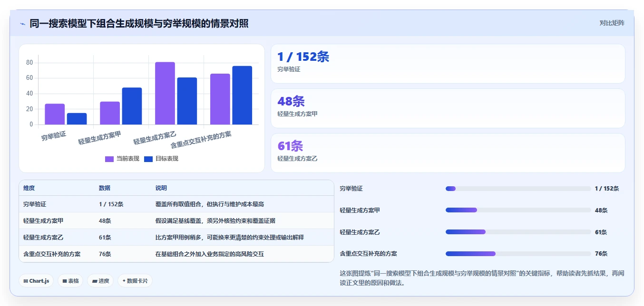Screen dimensions: 644x306
Task: Click the 轻量生成方案乙 progress bar
Action: click(x=518, y=232)
